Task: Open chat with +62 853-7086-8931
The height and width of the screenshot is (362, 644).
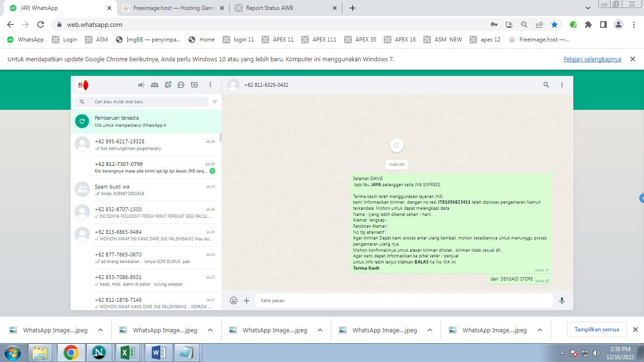Action: (x=146, y=280)
